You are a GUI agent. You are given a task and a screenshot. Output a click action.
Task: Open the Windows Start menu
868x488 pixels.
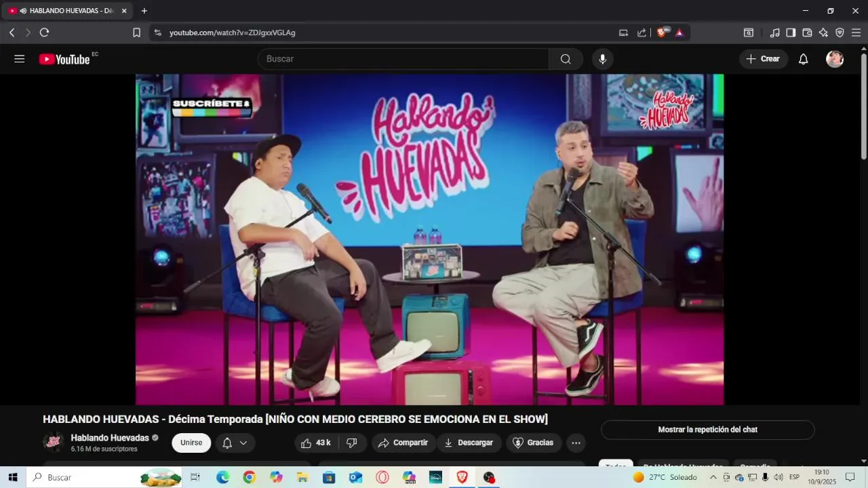click(x=12, y=477)
